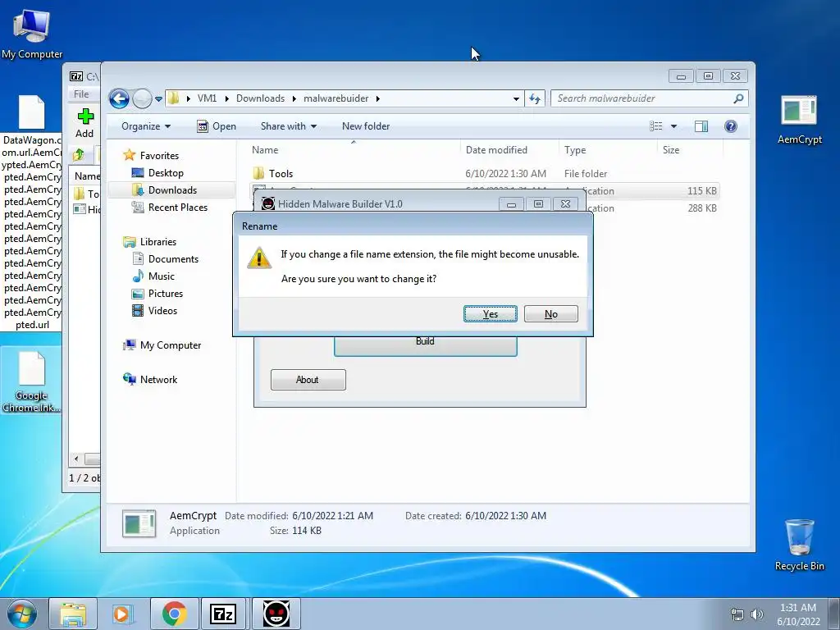
Task: Sort by Size column header
Action: pos(671,150)
